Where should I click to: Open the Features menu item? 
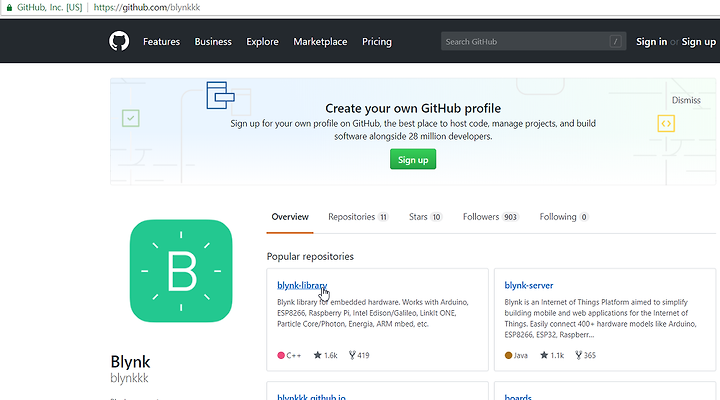[161, 42]
